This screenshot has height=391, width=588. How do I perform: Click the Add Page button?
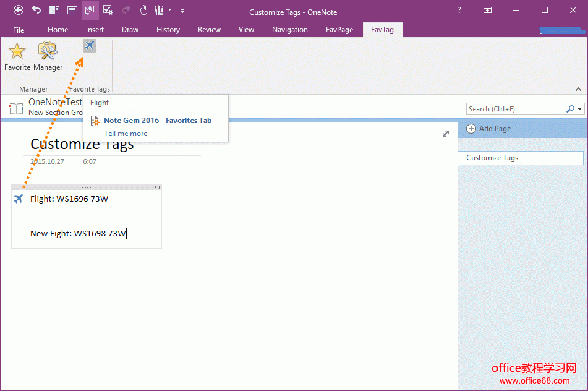pyautogui.click(x=488, y=129)
